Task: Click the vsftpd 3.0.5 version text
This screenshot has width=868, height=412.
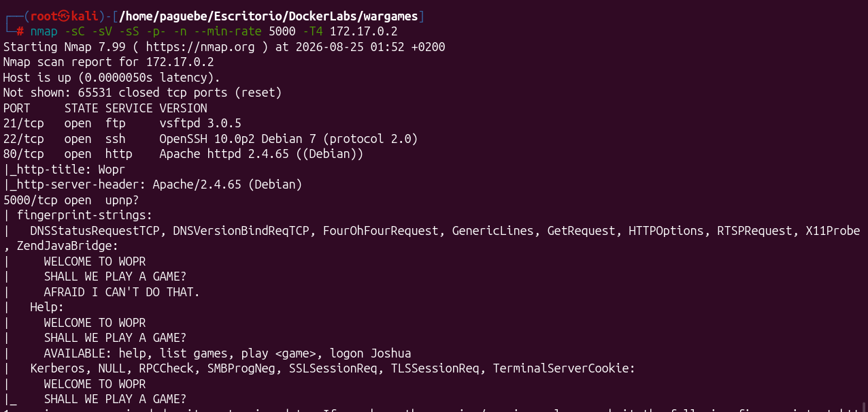Action: pyautogui.click(x=200, y=123)
